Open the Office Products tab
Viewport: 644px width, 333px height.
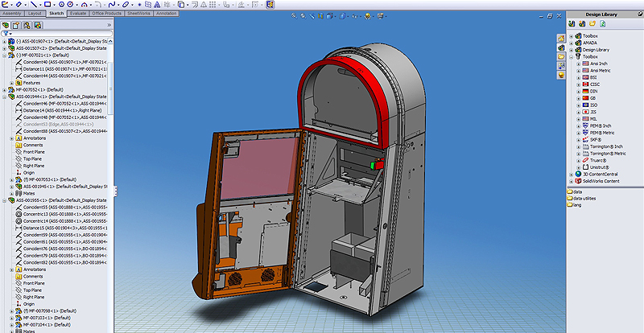107,14
